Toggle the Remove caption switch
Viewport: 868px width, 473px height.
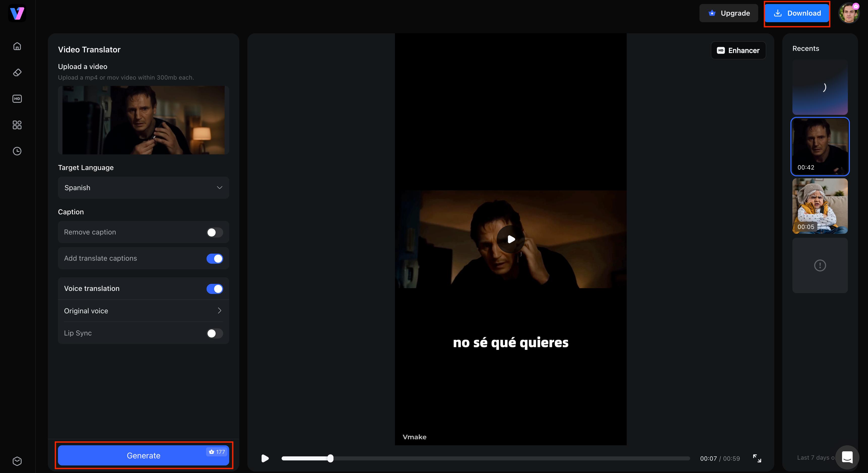coord(215,232)
